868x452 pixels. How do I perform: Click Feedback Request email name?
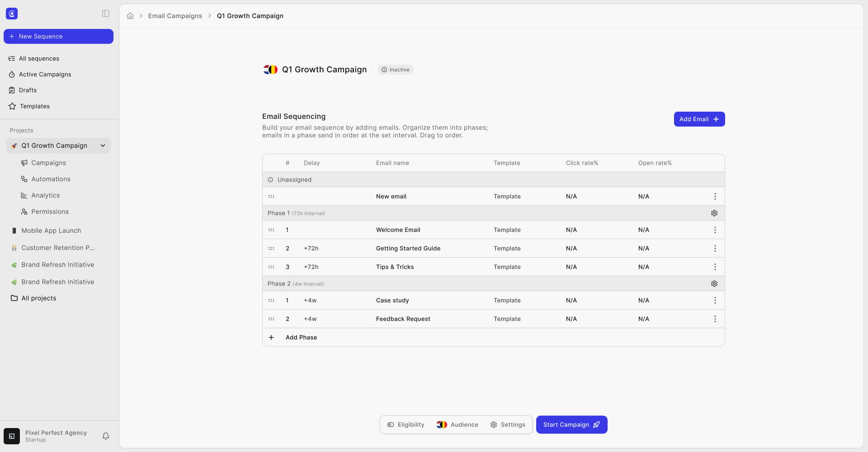(x=403, y=319)
